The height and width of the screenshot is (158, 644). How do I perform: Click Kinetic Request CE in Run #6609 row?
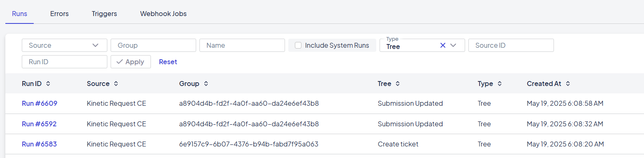tap(116, 103)
